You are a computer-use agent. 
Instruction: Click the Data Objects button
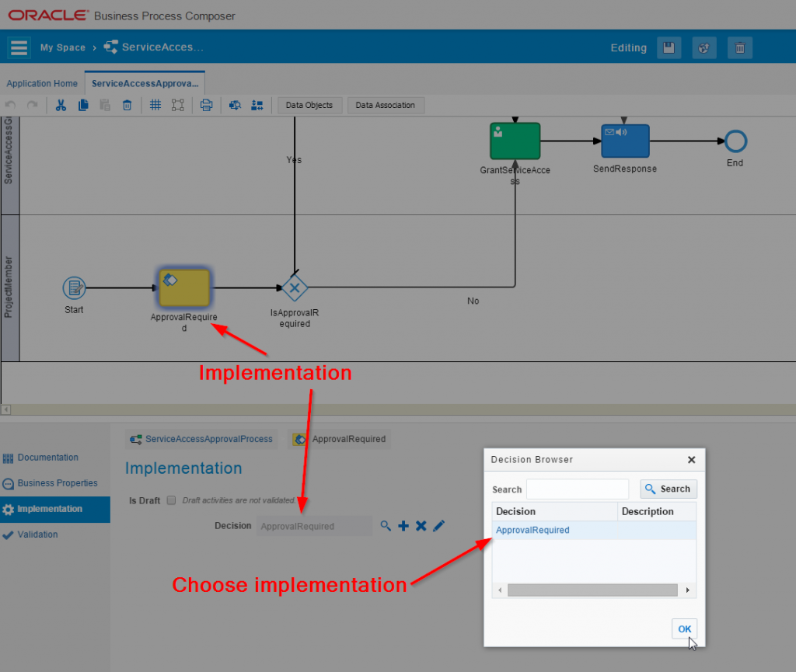coord(309,105)
